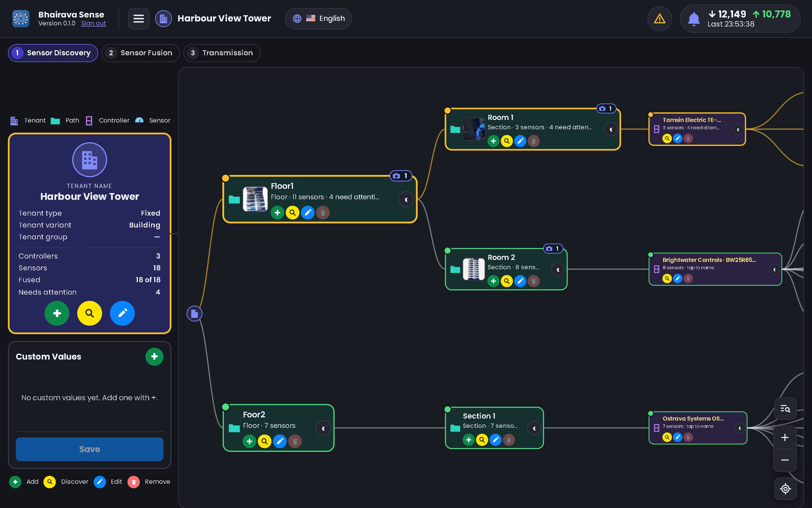Edit Room 1 using the pencil icon

520,141
